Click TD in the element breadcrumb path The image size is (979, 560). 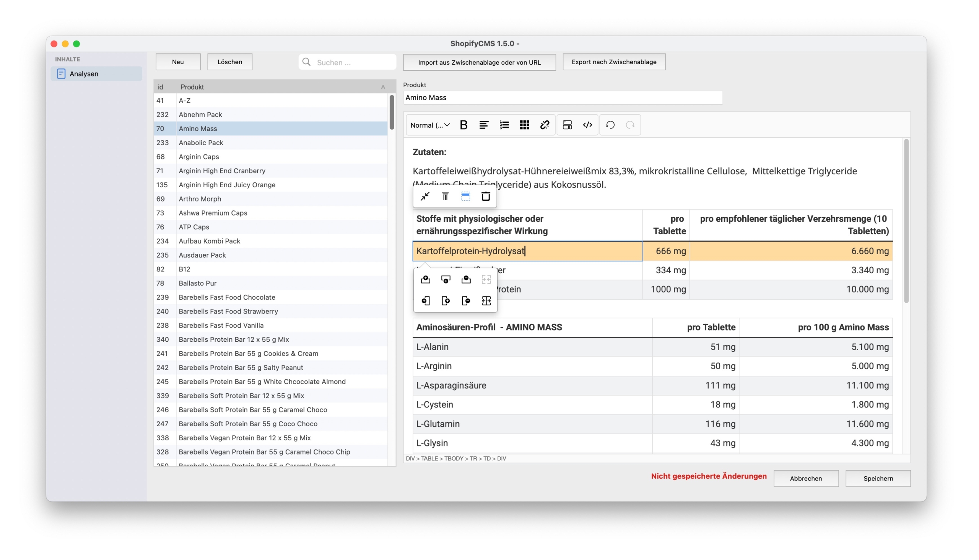tap(487, 458)
